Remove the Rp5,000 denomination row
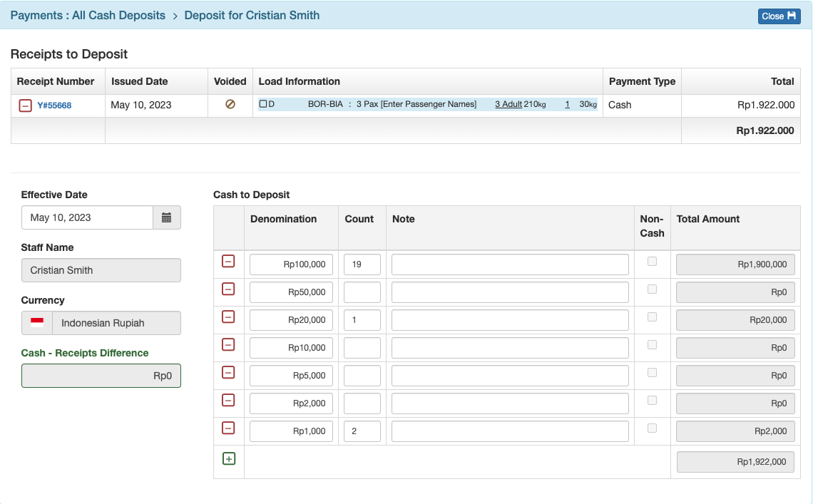The image size is (813, 504). click(x=229, y=372)
